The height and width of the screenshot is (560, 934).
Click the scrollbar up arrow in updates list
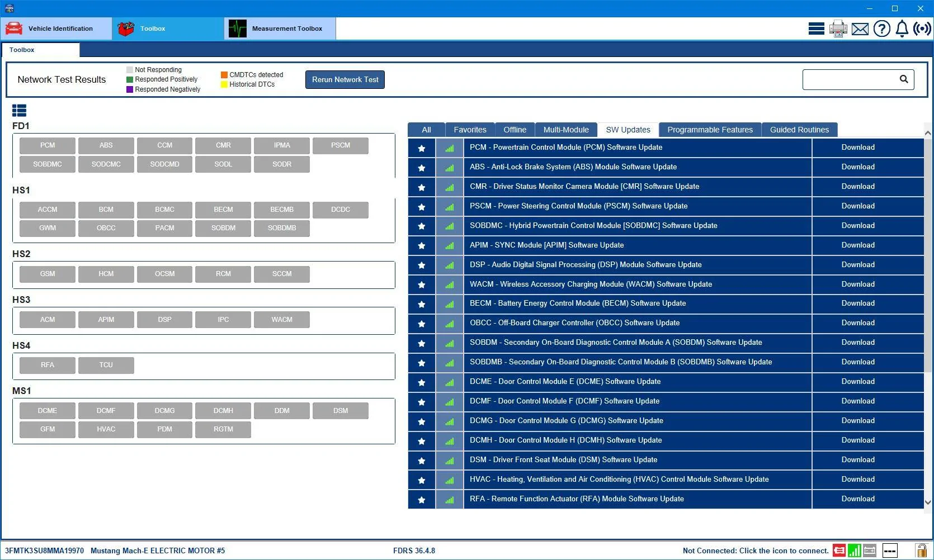click(x=928, y=133)
